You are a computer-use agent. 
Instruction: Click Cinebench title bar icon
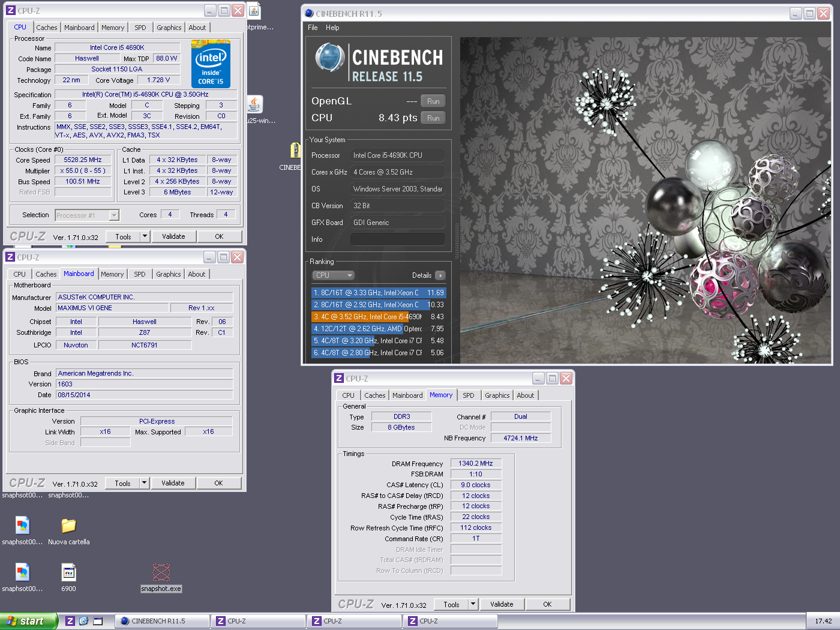309,13
